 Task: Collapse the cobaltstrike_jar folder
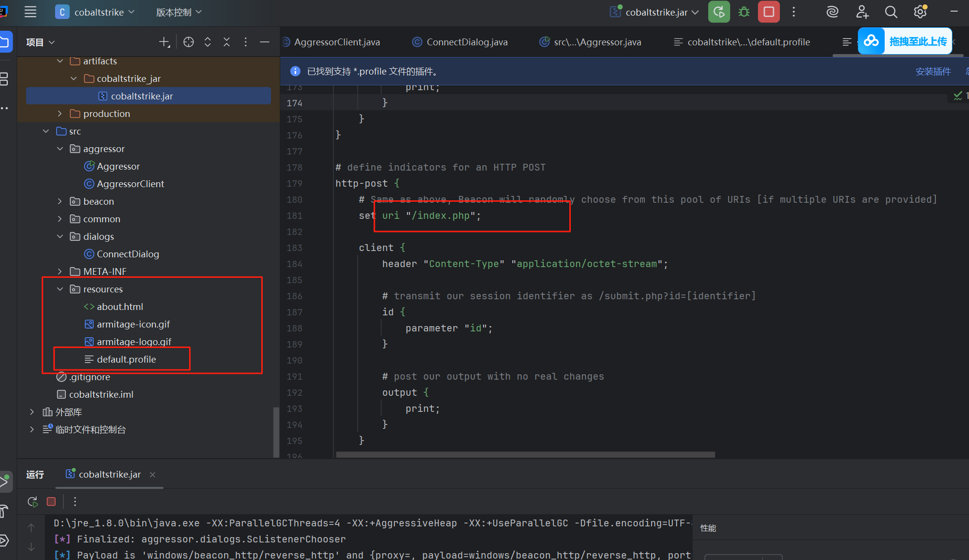74,78
